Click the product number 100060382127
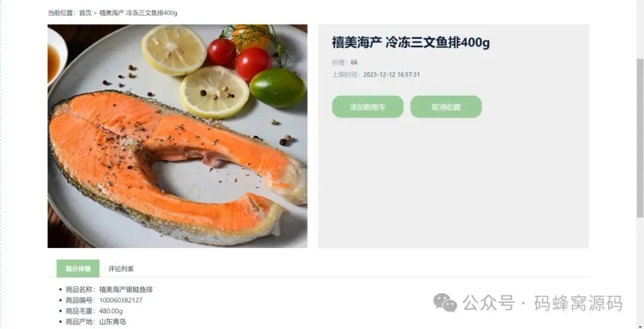Screen dimensions: 644x329 pos(120,300)
